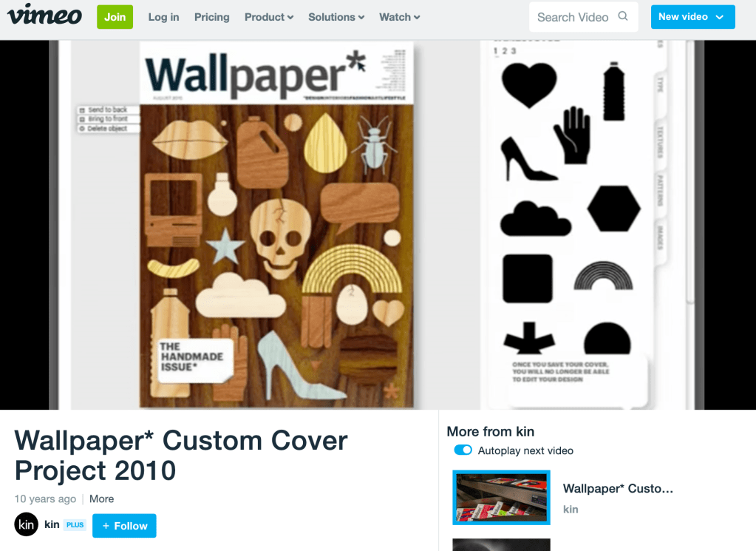This screenshot has height=551, width=756.
Task: Select the black rainbow shape
Action: 603,275
